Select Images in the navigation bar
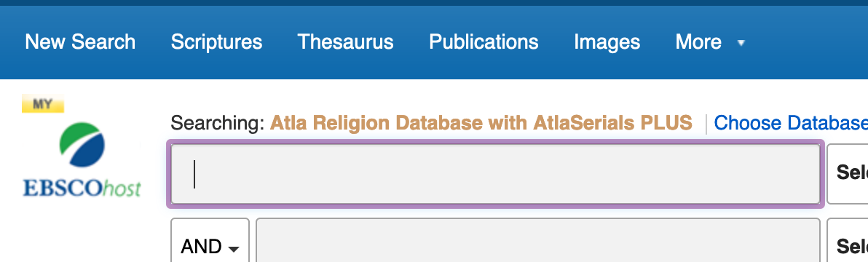 (x=607, y=42)
